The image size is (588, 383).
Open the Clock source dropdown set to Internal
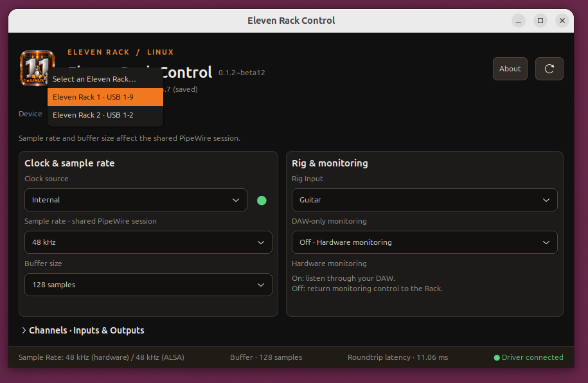pos(136,200)
